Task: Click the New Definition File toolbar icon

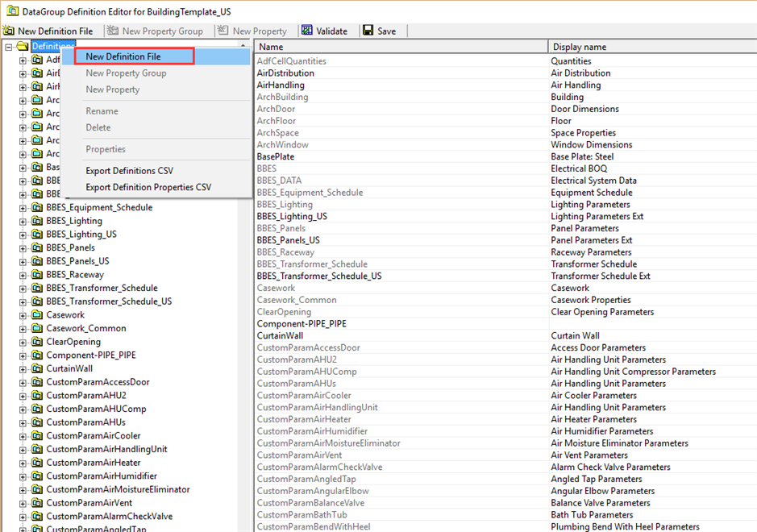Action: pos(9,31)
